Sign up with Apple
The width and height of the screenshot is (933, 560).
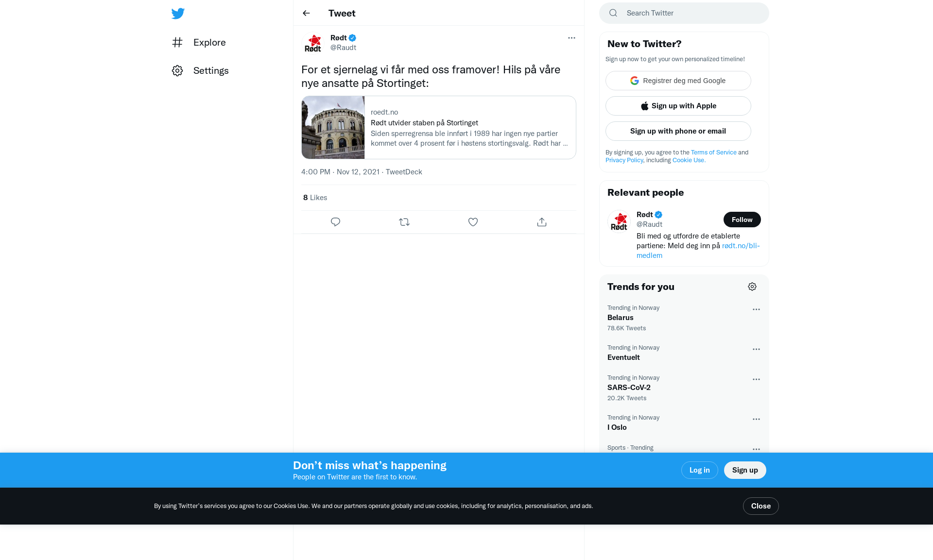[x=678, y=106]
